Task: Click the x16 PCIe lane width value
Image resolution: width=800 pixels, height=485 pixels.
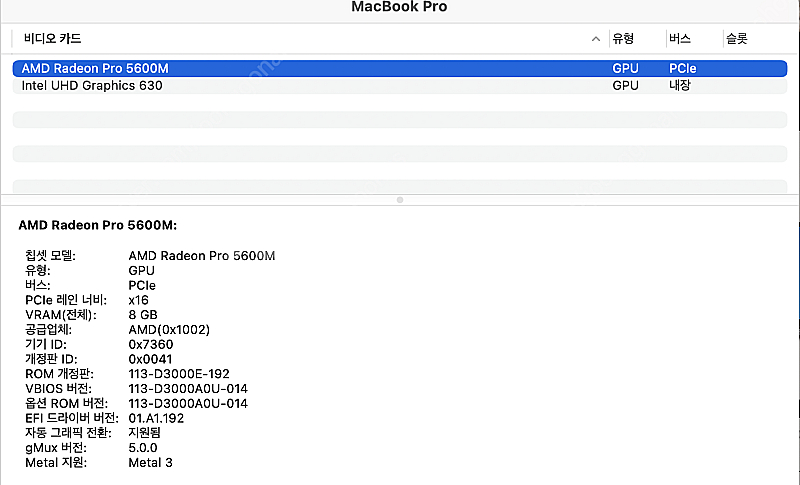Action: (139, 300)
